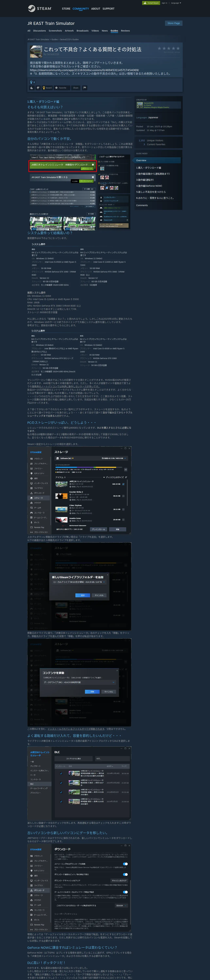This screenshot has height=980, width=210.
Task: Click ブロードキャスト icon in storage settings screenshot
Action: [x=31, y=532]
